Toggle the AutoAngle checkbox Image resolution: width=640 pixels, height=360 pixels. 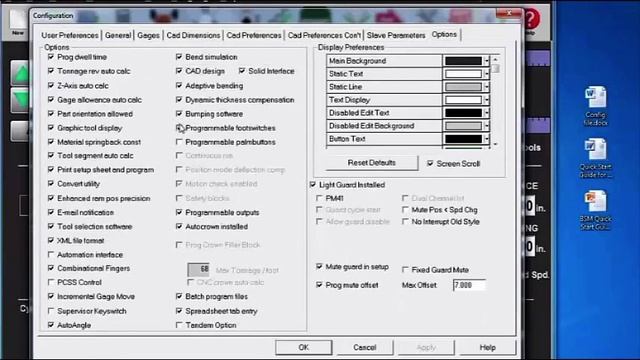pyautogui.click(x=51, y=325)
